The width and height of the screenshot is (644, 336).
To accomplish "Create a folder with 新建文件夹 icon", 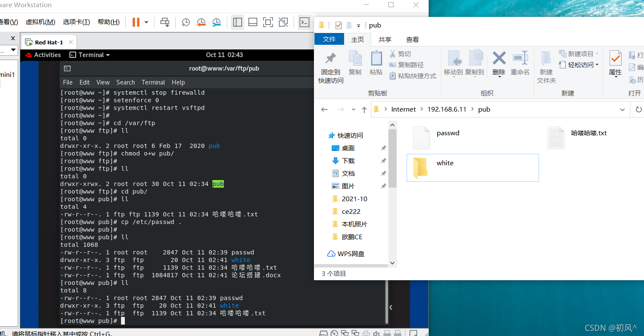I will click(x=546, y=67).
